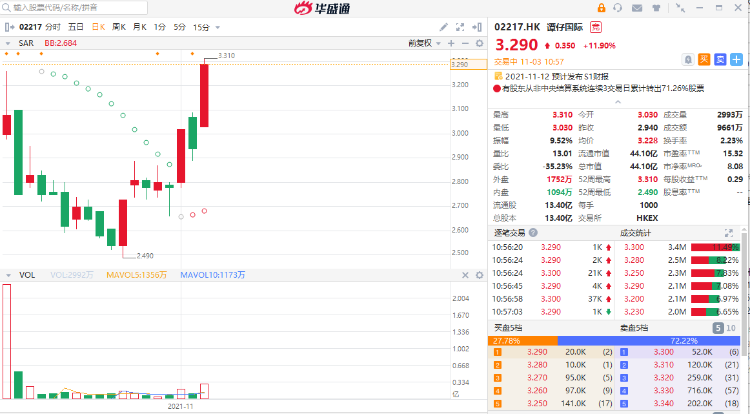Close the VOL indicator panel
The height and width of the screenshot is (414, 750).
[x=465, y=275]
